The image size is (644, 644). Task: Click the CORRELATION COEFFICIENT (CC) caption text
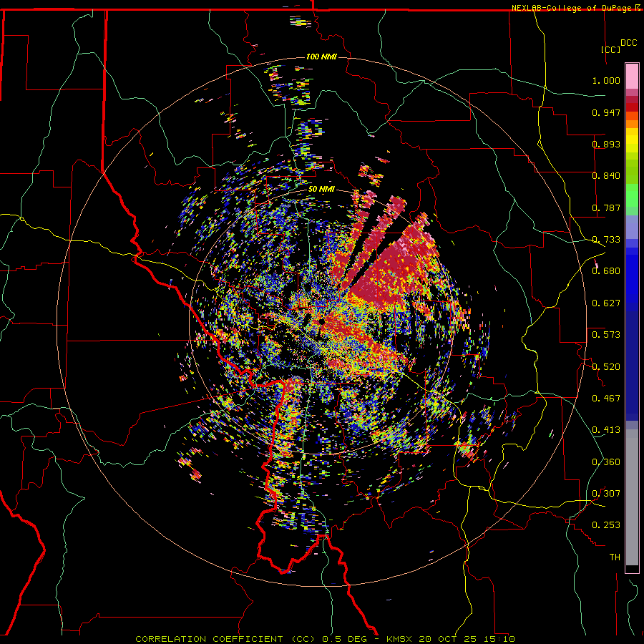point(225,639)
